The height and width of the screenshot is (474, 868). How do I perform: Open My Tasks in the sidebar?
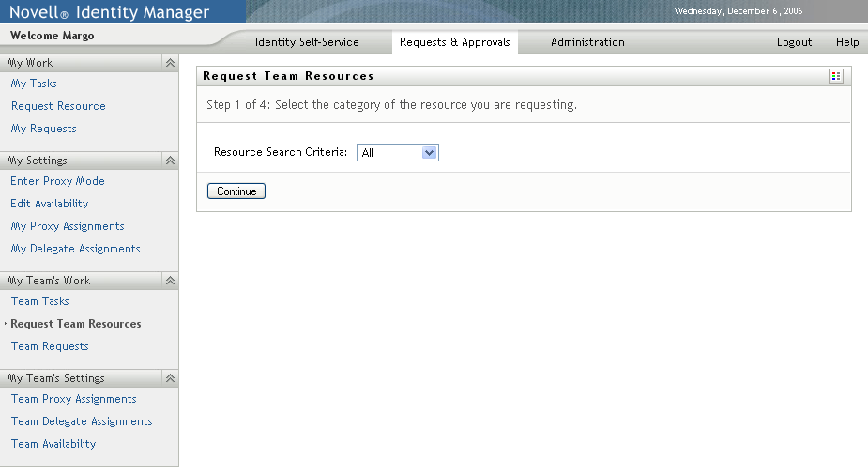(34, 84)
